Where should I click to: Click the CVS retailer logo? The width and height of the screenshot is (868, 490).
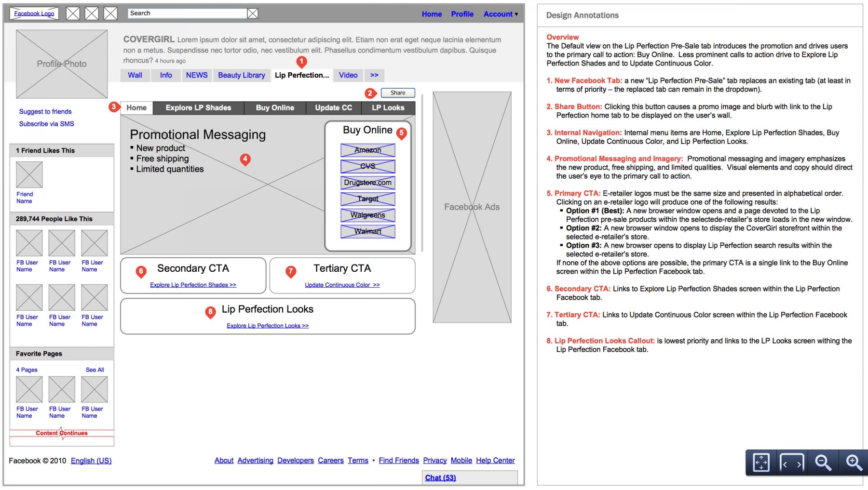coord(368,166)
